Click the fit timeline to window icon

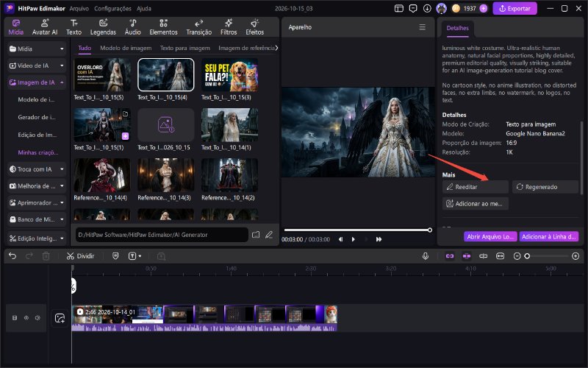(501, 256)
